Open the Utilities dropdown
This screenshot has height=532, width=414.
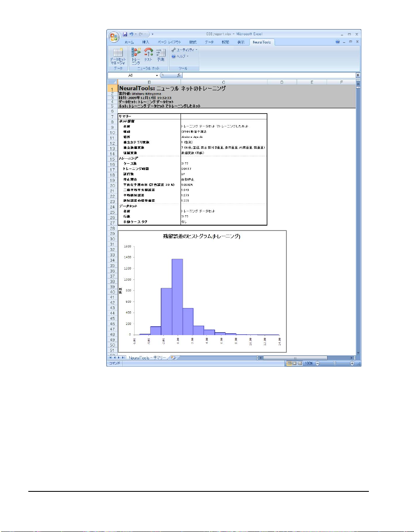pos(184,50)
